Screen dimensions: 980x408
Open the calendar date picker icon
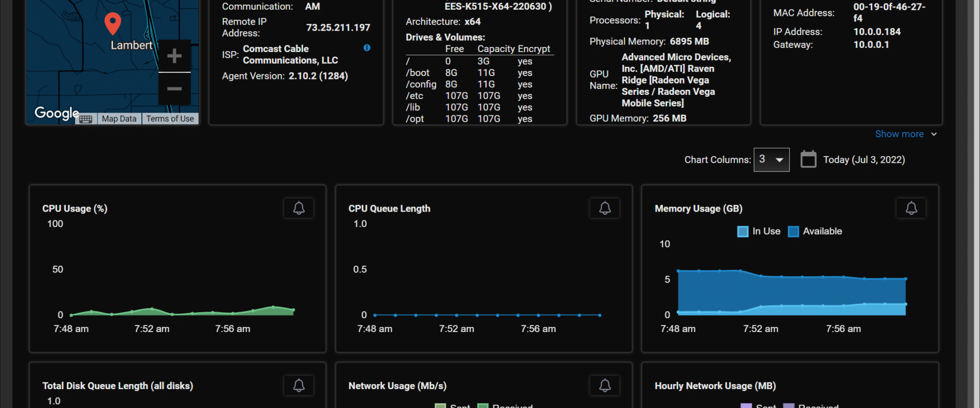pos(808,159)
